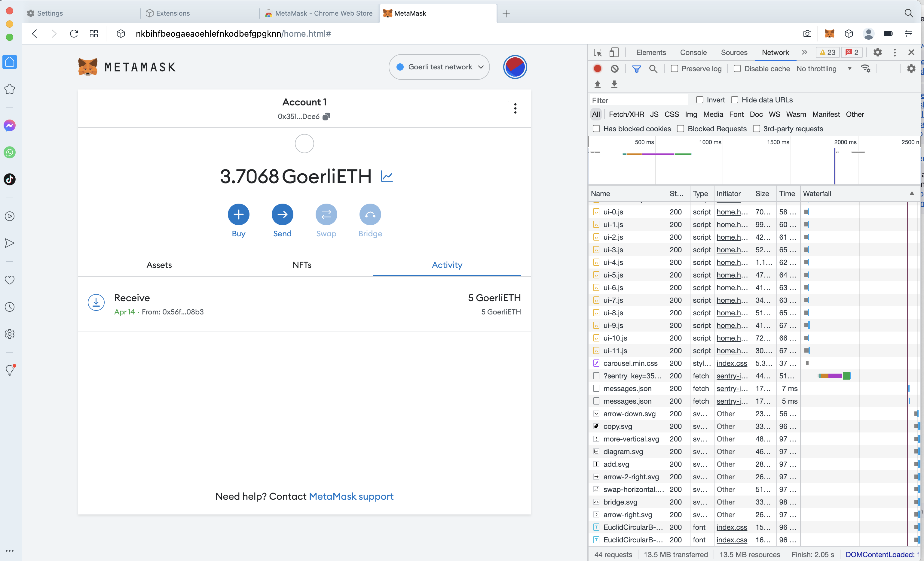Click the index.css initiator link for EuclidCircularB font
The height and width of the screenshot is (561, 924).
[731, 527]
